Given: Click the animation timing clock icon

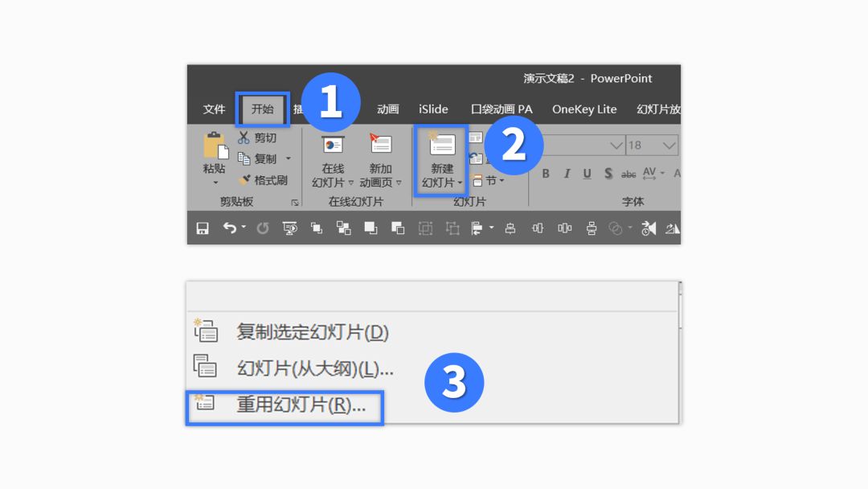Looking at the screenshot, I should point(649,228).
